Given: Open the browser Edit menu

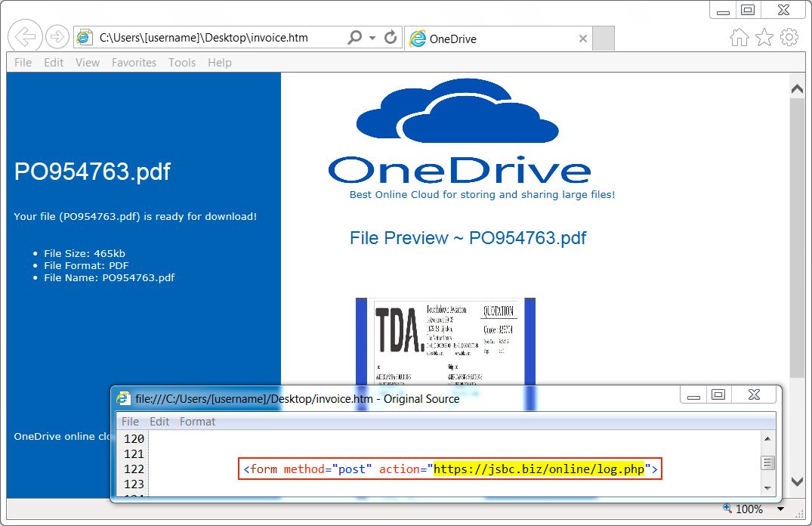Looking at the screenshot, I should pyautogui.click(x=54, y=63).
